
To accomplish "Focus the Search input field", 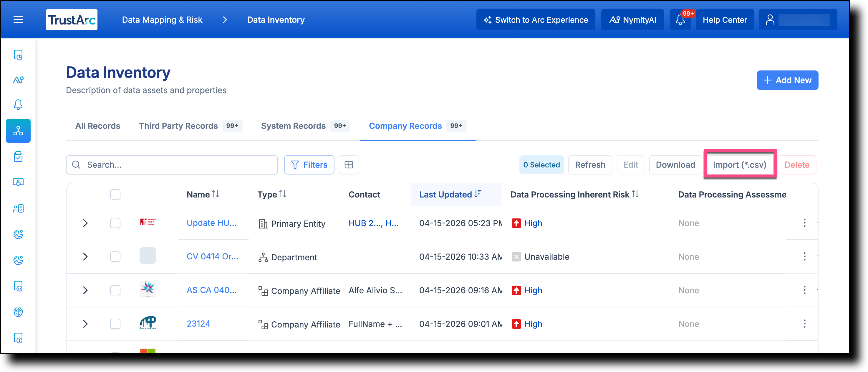I will [x=172, y=164].
